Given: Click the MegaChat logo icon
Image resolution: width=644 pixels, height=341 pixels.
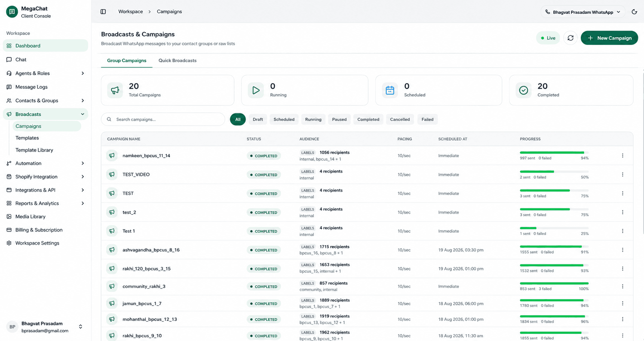Looking at the screenshot, I should pos(12,12).
